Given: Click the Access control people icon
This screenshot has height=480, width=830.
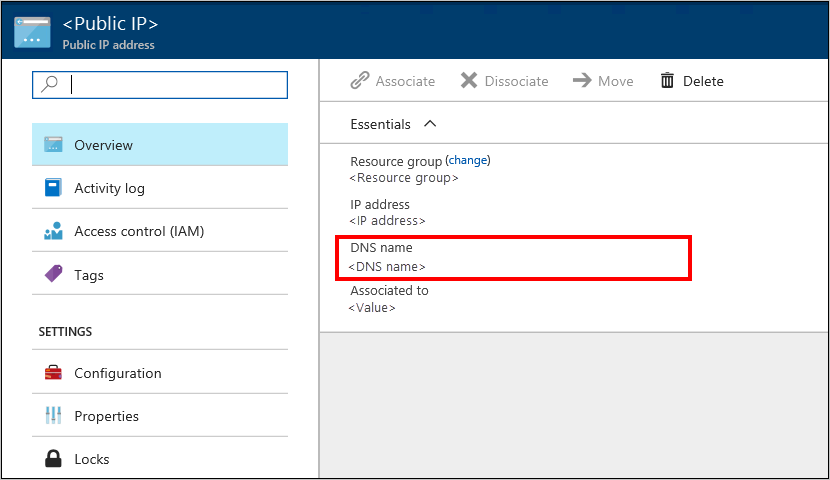Looking at the screenshot, I should 54,232.
